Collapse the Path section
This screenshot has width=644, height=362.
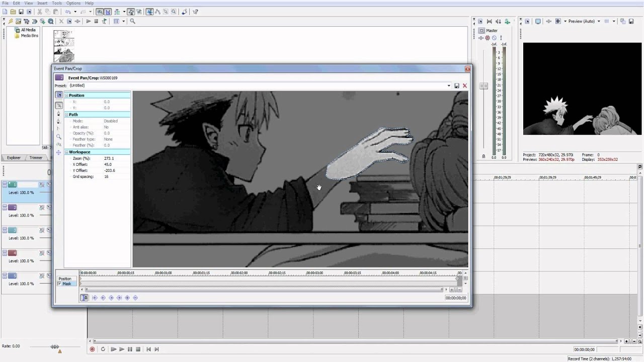[x=66, y=115]
